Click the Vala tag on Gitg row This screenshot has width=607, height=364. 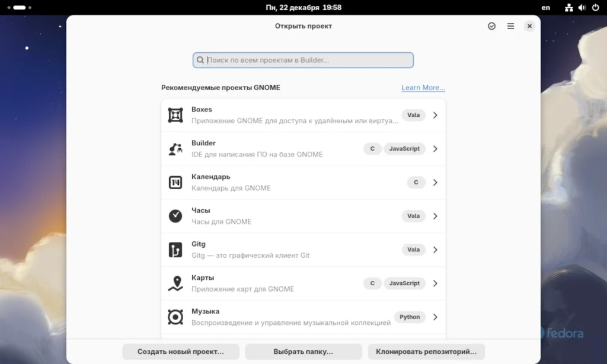pos(413,250)
